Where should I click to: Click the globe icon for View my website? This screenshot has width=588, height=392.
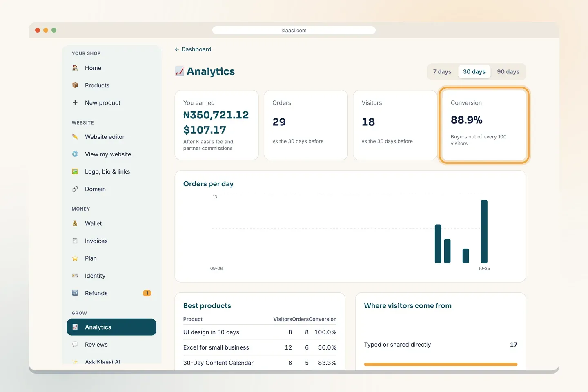pos(75,154)
